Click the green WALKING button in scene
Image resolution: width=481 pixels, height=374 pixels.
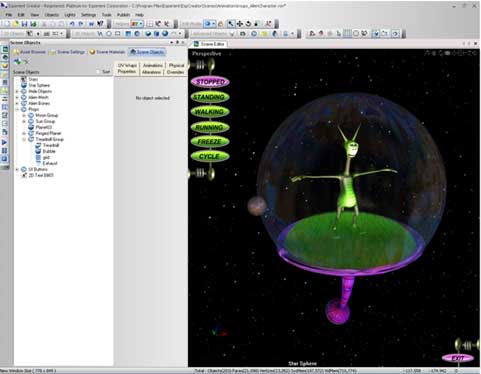tap(210, 112)
